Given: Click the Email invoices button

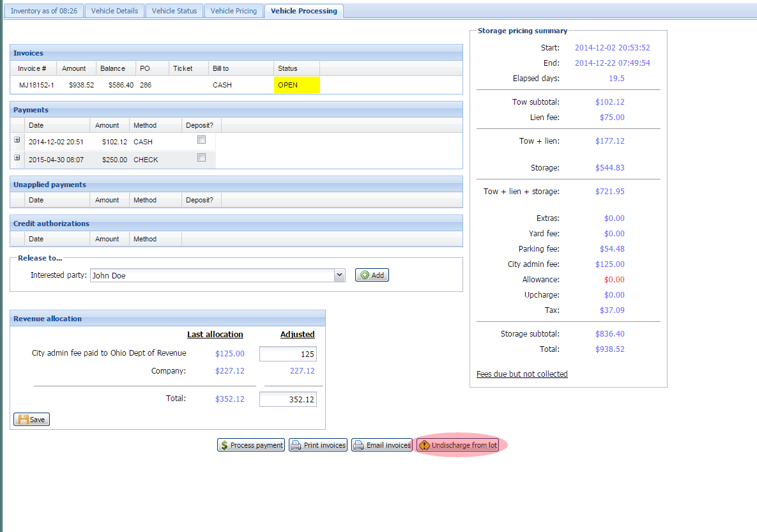Looking at the screenshot, I should pyautogui.click(x=382, y=445).
